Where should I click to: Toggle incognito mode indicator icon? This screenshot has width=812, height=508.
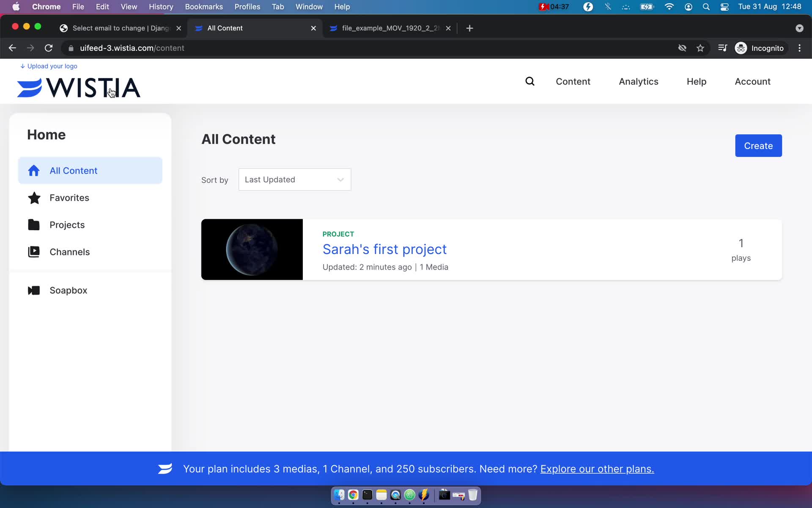point(741,48)
